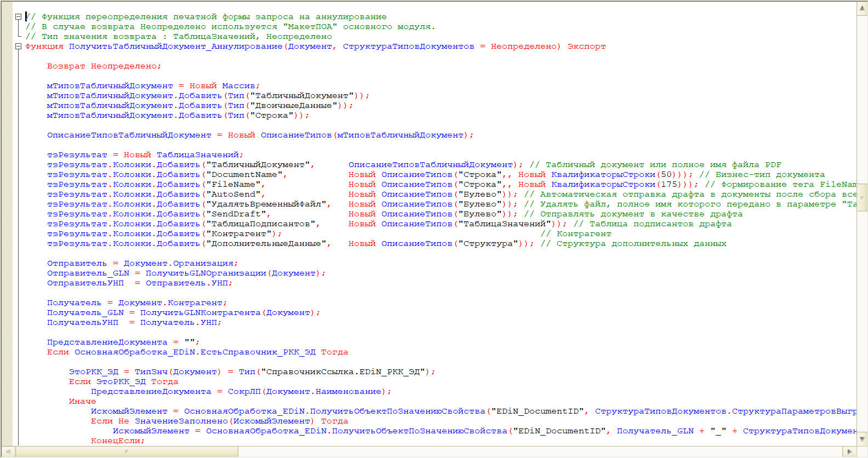Click the 'ОтправительУНП = Отправитель.УНП;' line
Viewport: 868px width, 458px height.
(x=140, y=283)
